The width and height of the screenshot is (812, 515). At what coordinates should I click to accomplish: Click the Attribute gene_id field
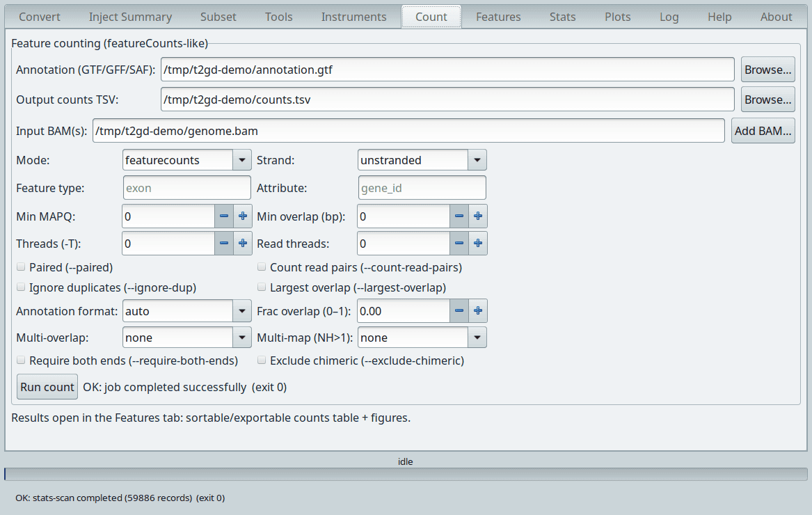click(422, 187)
